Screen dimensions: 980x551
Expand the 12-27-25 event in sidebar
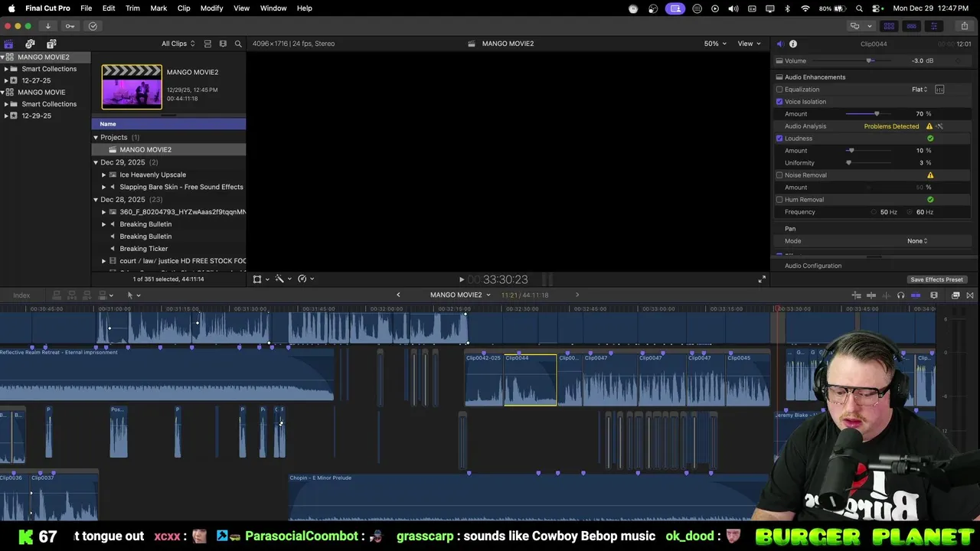[6, 80]
